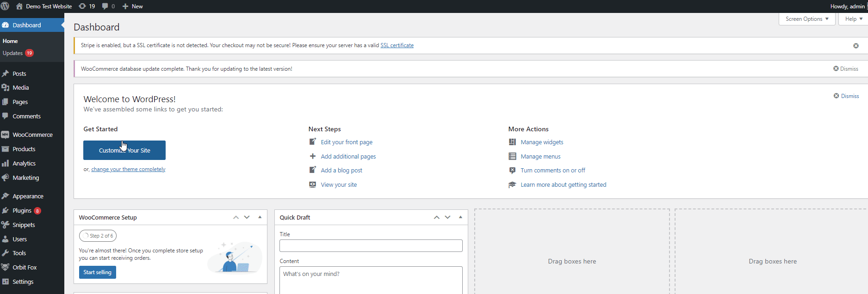This screenshot has width=868, height=294.
Task: Close the Stripe SSL warning notice
Action: click(x=856, y=46)
